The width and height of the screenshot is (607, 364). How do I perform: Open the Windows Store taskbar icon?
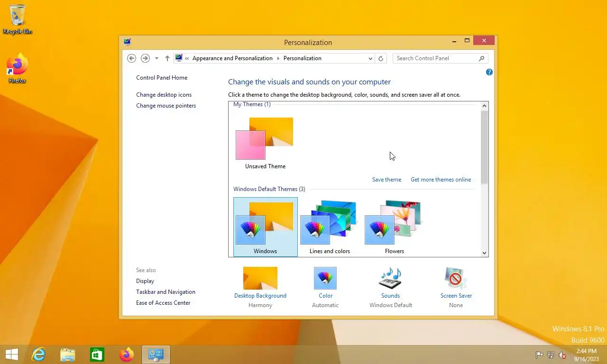point(97,355)
